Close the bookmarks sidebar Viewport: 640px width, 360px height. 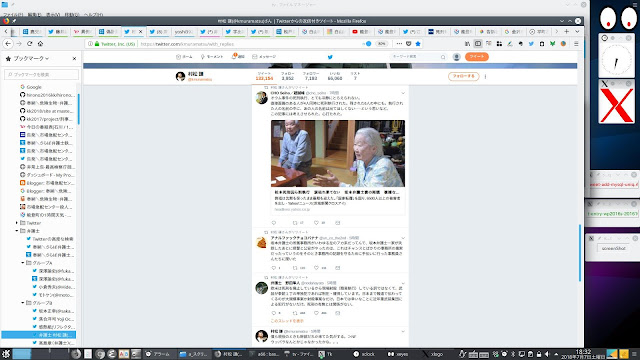(74, 59)
